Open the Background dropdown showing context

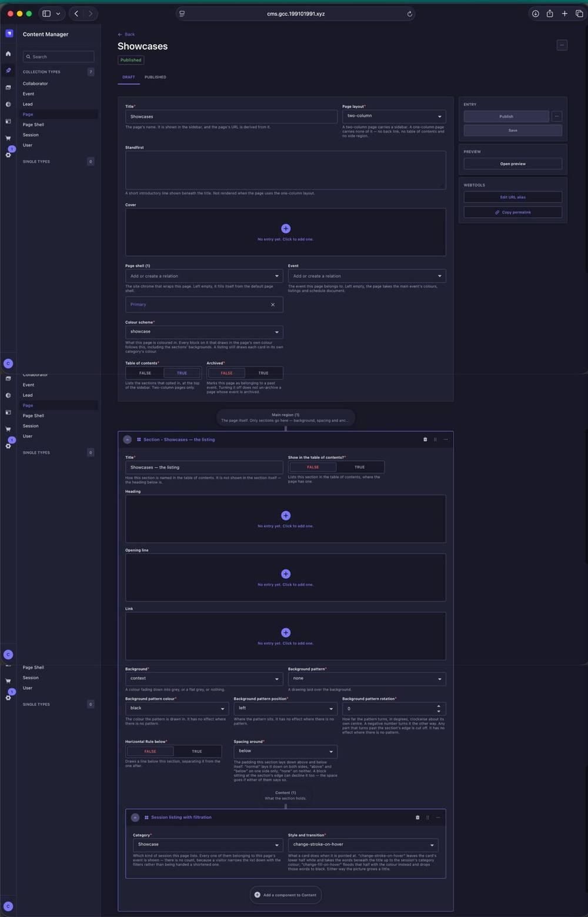[x=204, y=679]
